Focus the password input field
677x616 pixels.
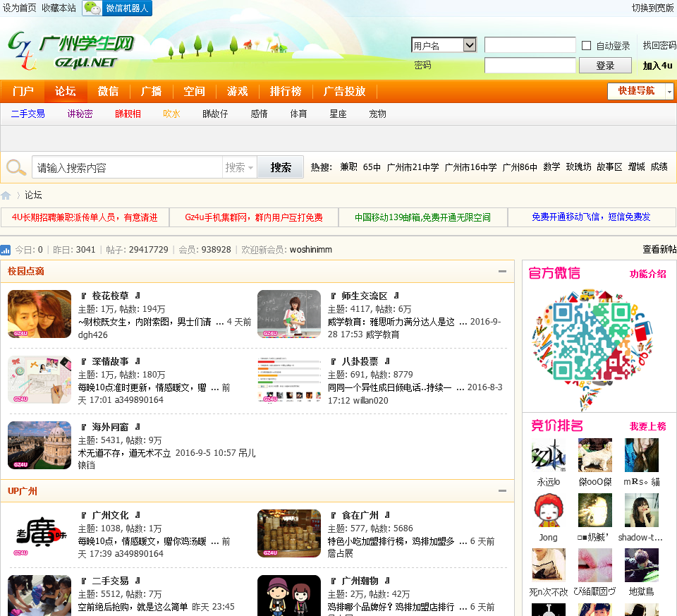point(530,66)
